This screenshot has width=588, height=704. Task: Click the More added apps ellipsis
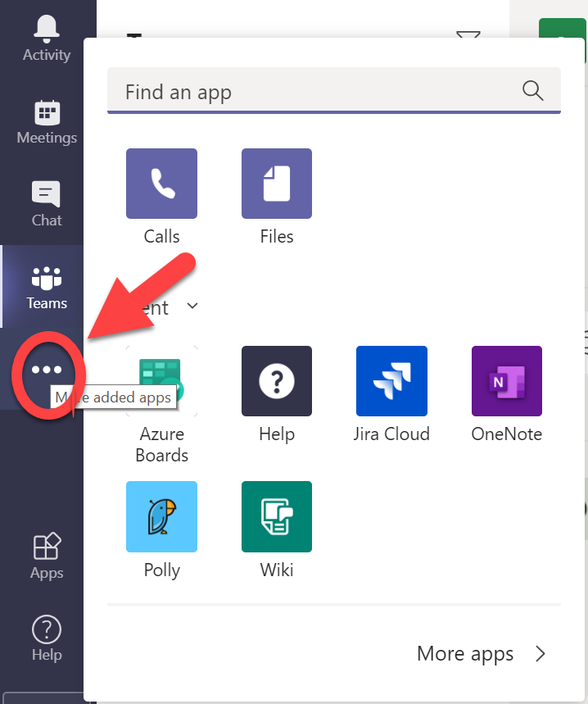(47, 370)
